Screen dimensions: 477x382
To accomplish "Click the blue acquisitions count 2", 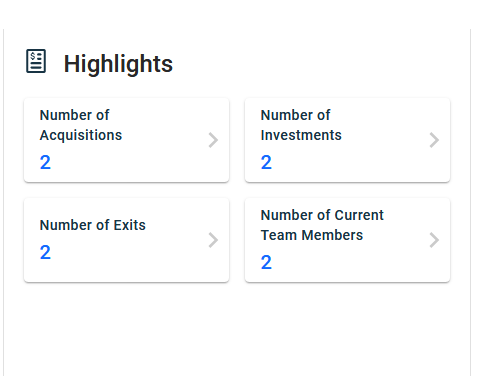I will pos(45,162).
